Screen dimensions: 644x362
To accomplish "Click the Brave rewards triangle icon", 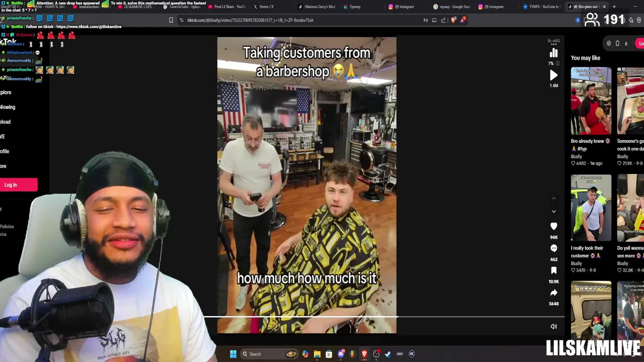I will tap(462, 20).
